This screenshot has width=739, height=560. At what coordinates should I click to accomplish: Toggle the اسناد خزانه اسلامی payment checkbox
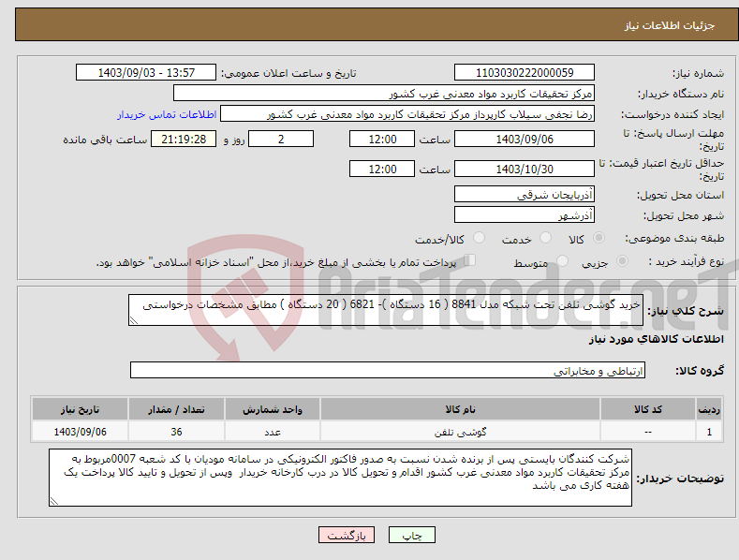coord(470,259)
